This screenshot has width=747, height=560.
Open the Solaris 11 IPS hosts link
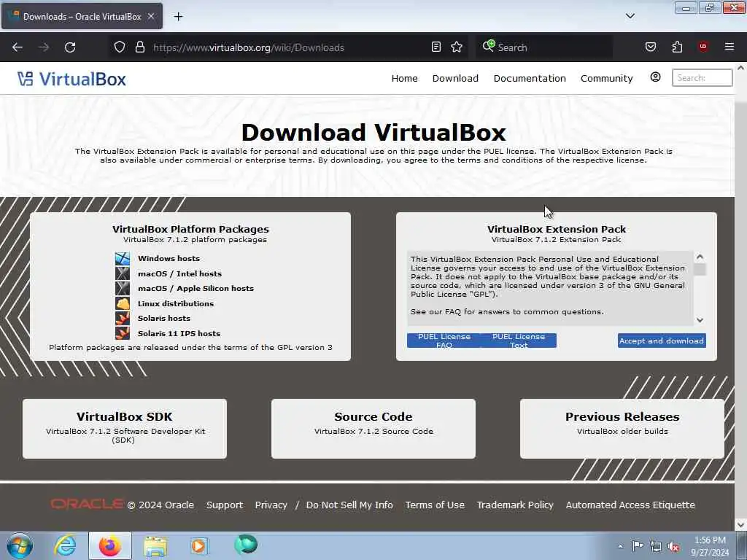pyautogui.click(x=179, y=333)
